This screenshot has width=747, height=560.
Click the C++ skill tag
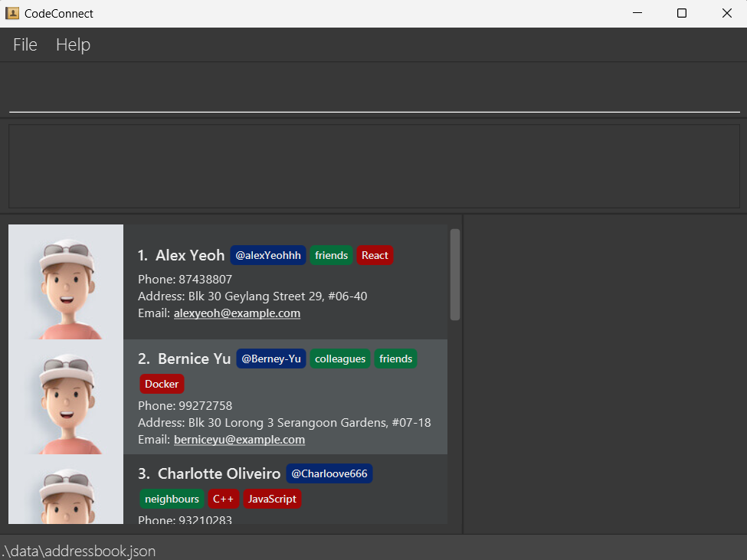(224, 499)
